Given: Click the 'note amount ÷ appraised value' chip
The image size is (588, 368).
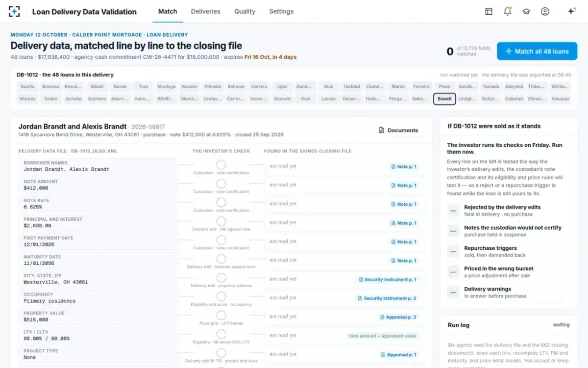Looking at the screenshot, I should pyautogui.click(x=383, y=336).
